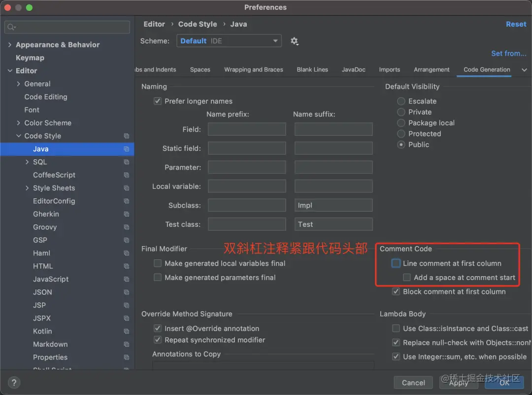Switch to Blank Lines tab
The height and width of the screenshot is (395, 532).
tap(312, 70)
